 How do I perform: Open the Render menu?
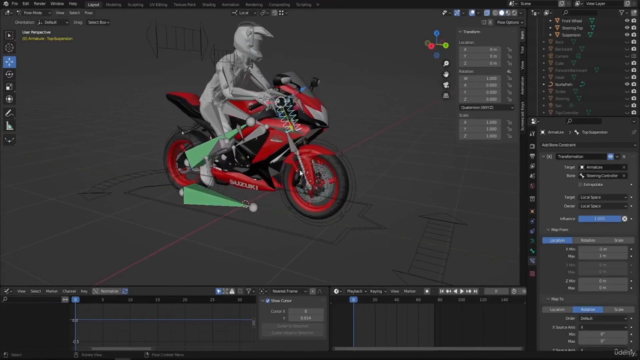click(x=40, y=4)
